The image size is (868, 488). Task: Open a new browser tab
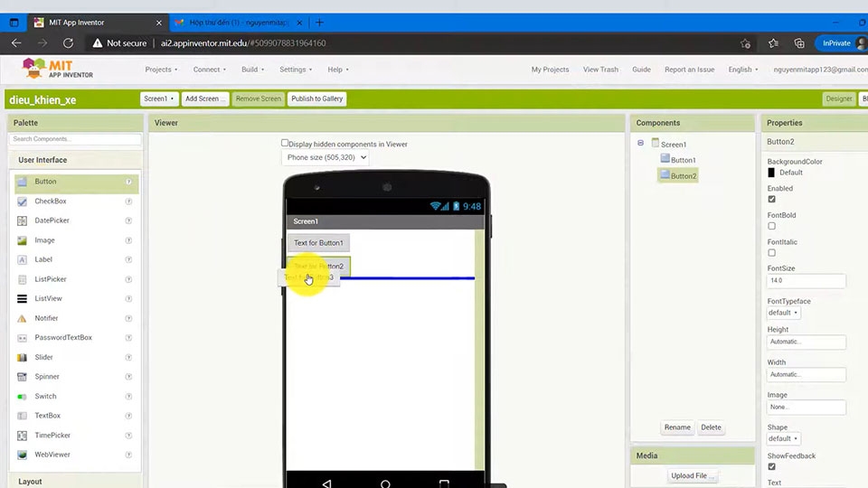(x=319, y=23)
